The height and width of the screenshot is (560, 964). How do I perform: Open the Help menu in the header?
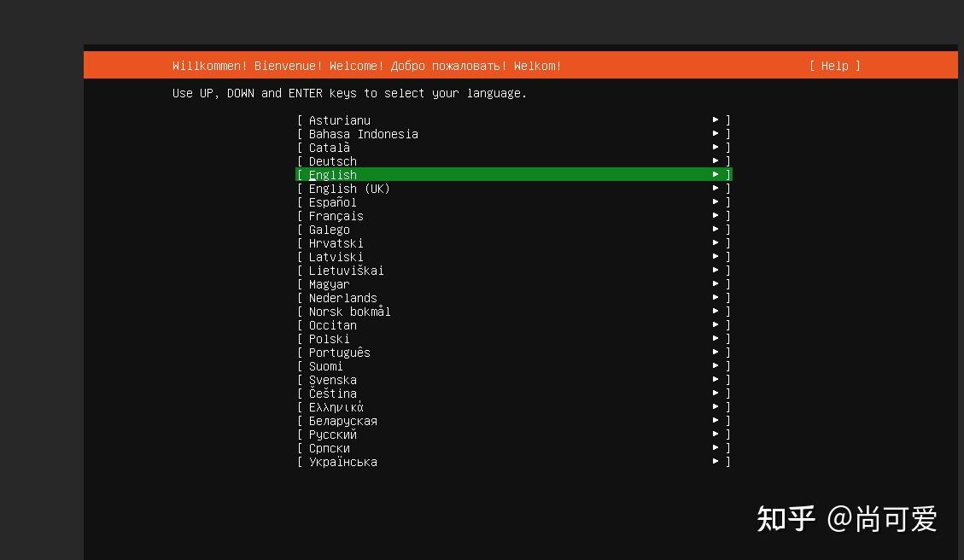point(835,66)
